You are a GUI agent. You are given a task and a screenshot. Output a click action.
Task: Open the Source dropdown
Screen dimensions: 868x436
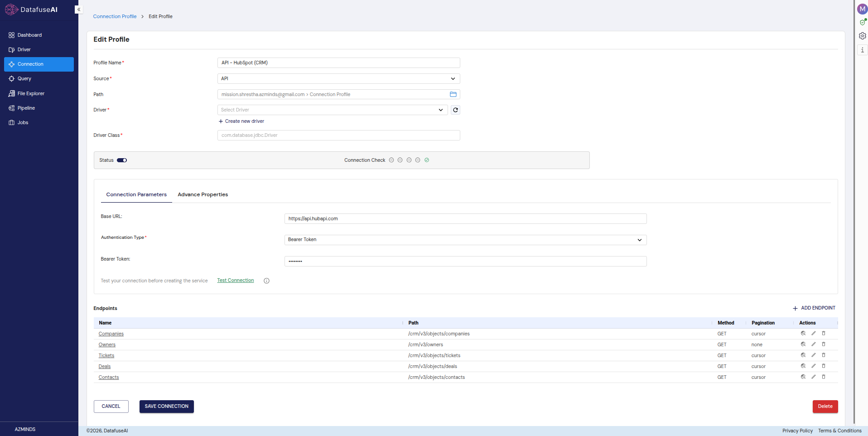pyautogui.click(x=338, y=79)
